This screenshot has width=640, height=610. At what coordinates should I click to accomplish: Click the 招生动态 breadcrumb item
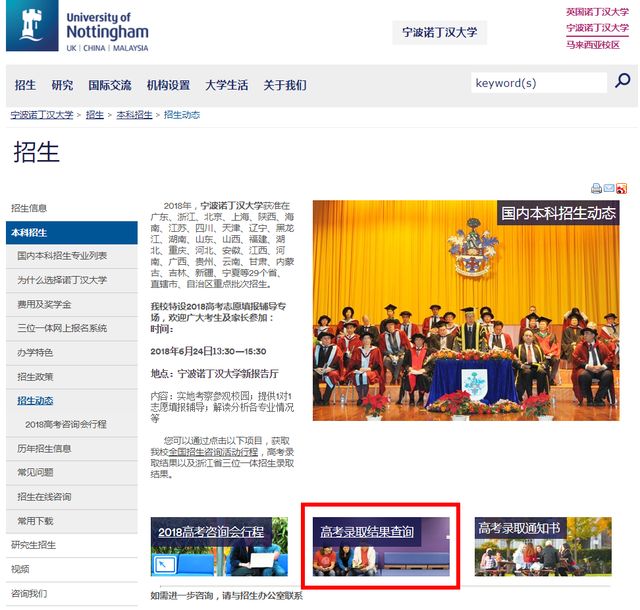182,115
